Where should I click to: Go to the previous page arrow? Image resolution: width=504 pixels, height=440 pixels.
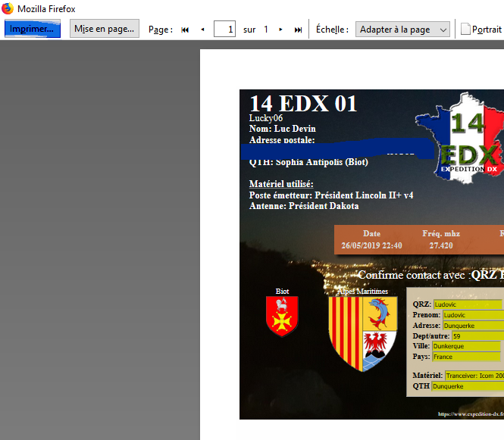(x=202, y=30)
